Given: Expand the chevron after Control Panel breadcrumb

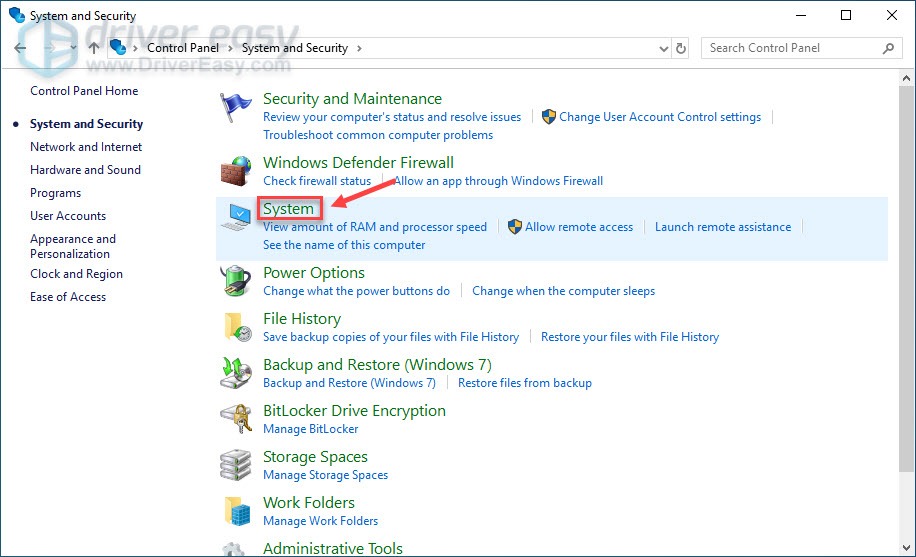Looking at the screenshot, I should [230, 49].
